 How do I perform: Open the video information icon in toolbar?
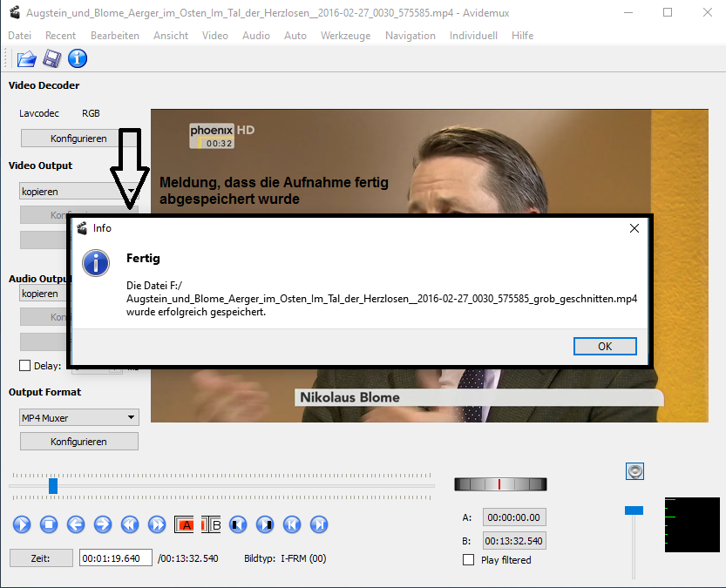point(78,59)
